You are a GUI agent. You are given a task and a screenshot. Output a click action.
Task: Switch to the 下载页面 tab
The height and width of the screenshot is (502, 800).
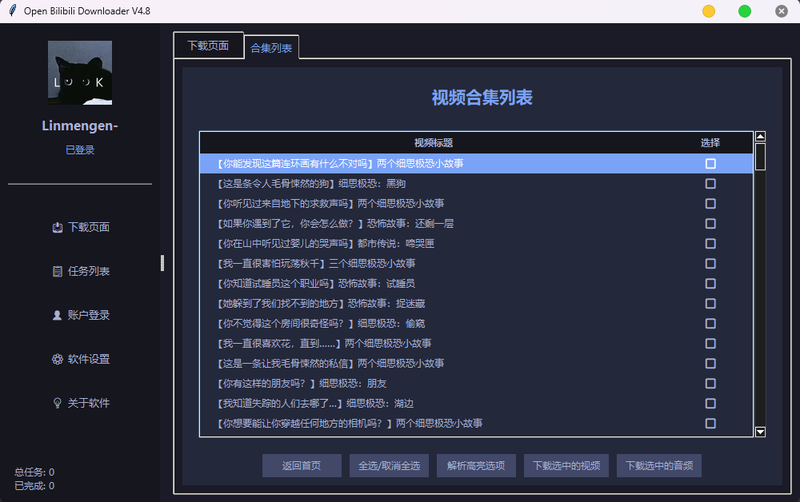208,45
